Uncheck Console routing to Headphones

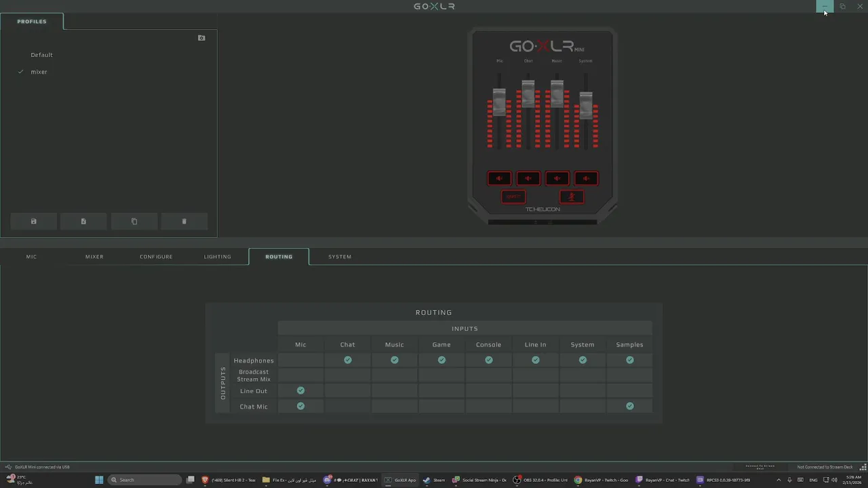pos(488,361)
